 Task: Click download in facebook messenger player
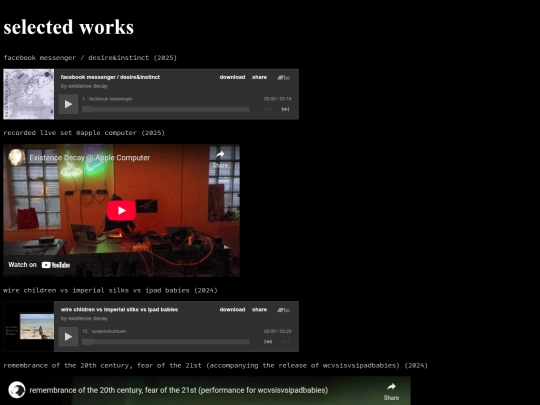(232, 77)
